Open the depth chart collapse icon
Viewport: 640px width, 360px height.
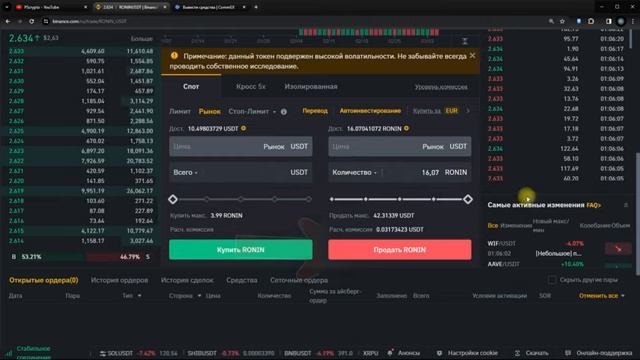[465, 41]
